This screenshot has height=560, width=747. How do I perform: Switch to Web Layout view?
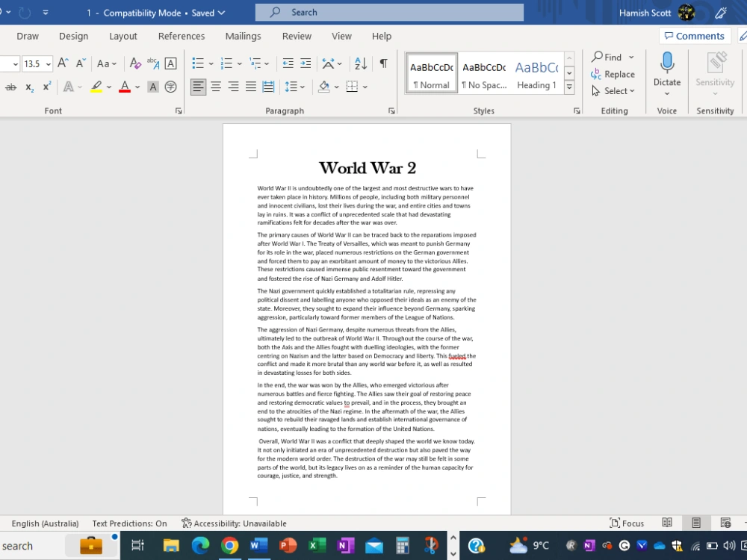(725, 523)
